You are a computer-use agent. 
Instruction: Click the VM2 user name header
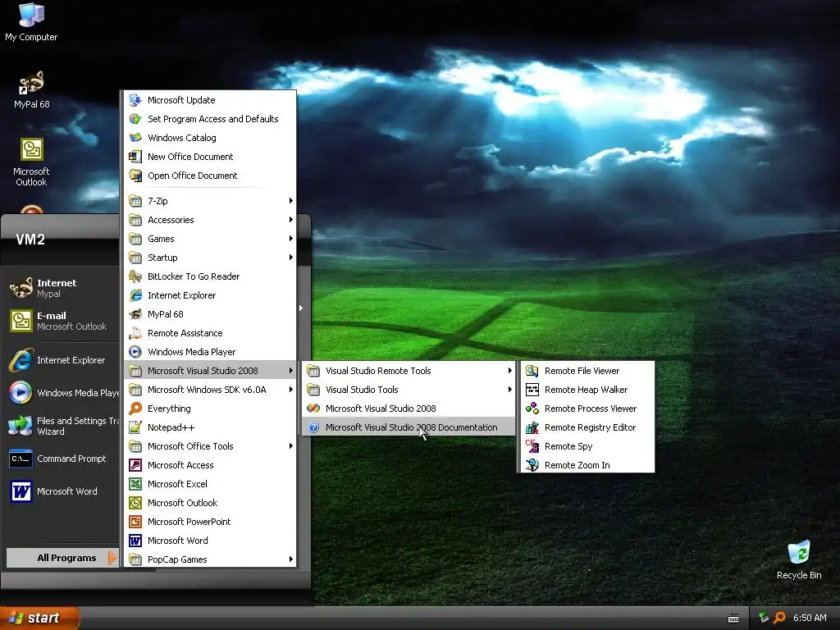(30, 240)
